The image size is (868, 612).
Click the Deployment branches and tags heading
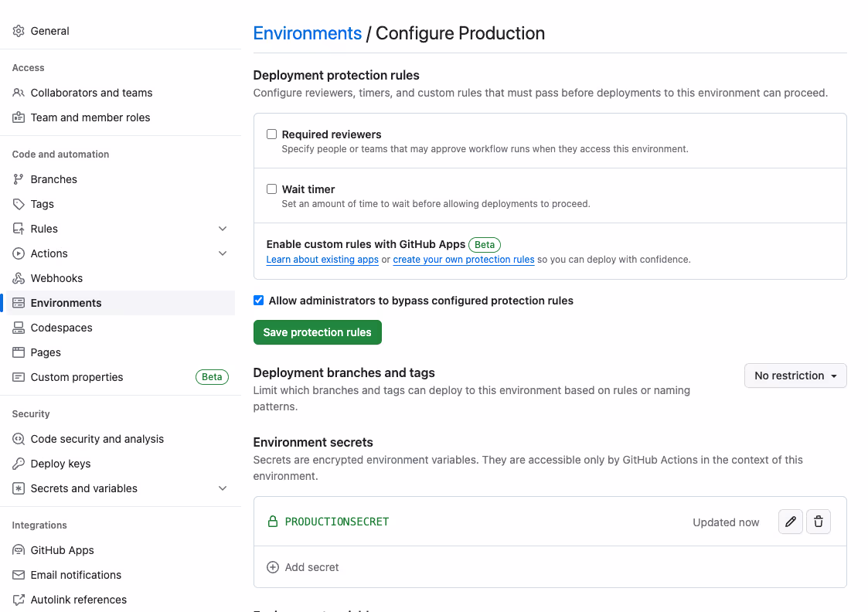tap(344, 373)
